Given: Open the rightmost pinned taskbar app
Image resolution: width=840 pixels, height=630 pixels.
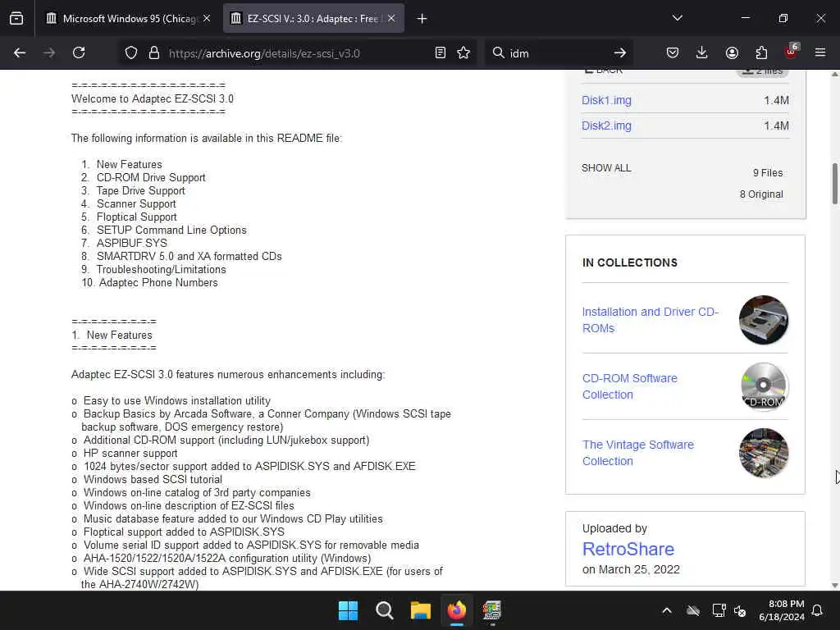Looking at the screenshot, I should click(492, 610).
